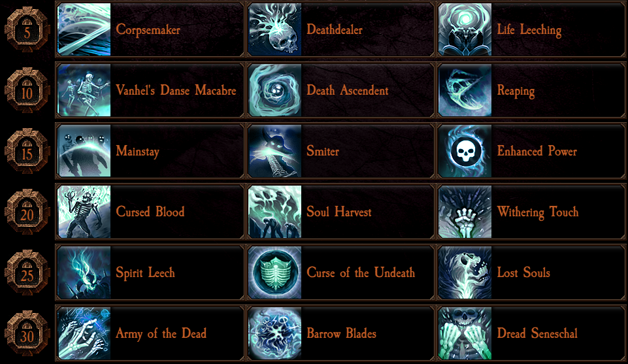628x364 pixels.
Task: Select the Reaping scythe icon
Action: coord(465,90)
